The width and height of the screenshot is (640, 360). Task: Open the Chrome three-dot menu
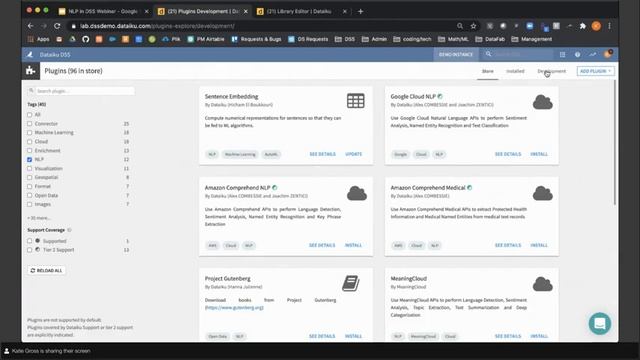pyautogui.click(x=609, y=26)
